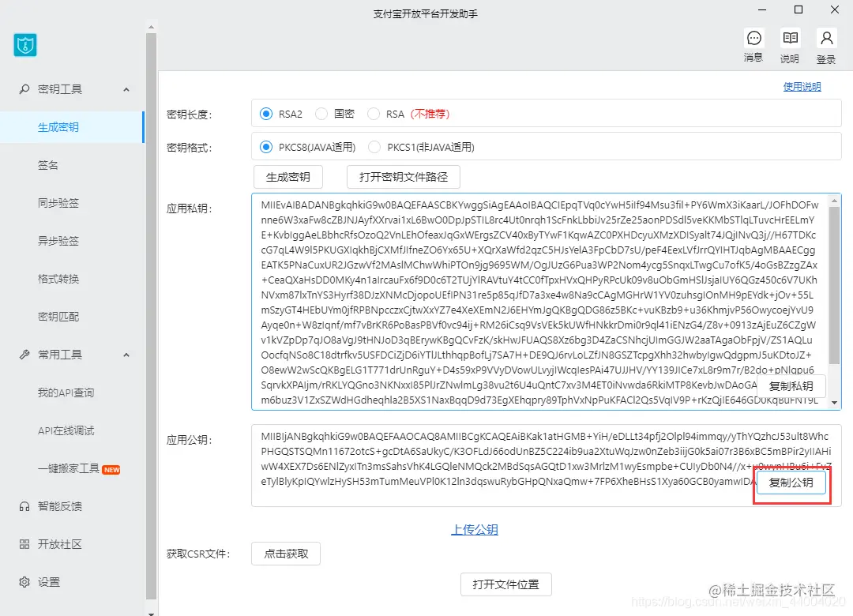The height and width of the screenshot is (616, 853).
Task: Minimize the developer assistant window
Action: 762,9
